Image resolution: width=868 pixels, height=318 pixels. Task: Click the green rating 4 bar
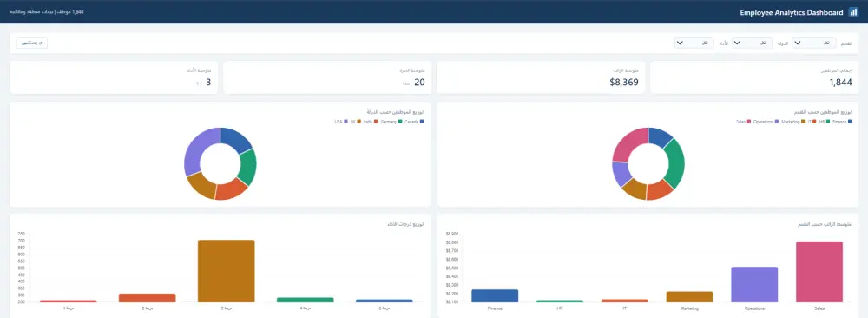pyautogui.click(x=305, y=300)
